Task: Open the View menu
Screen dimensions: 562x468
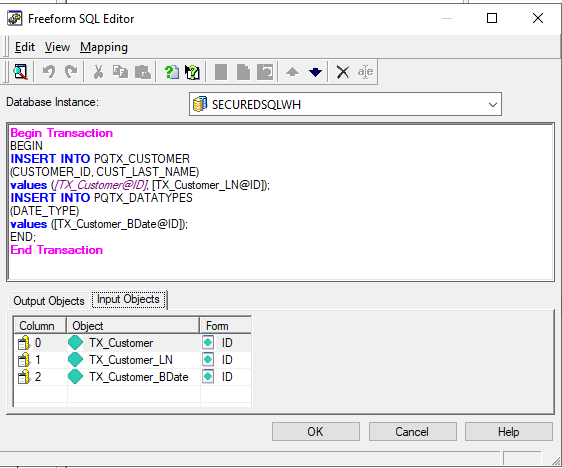Action: coord(57,47)
